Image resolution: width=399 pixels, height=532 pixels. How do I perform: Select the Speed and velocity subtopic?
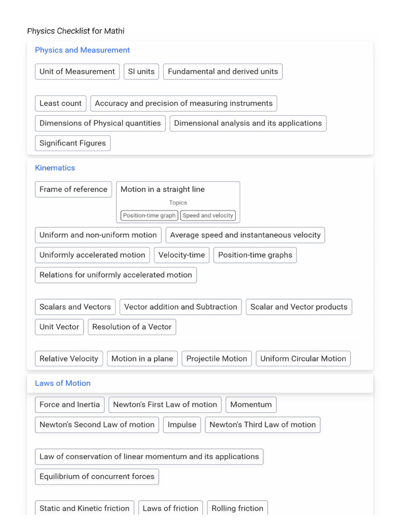point(208,216)
